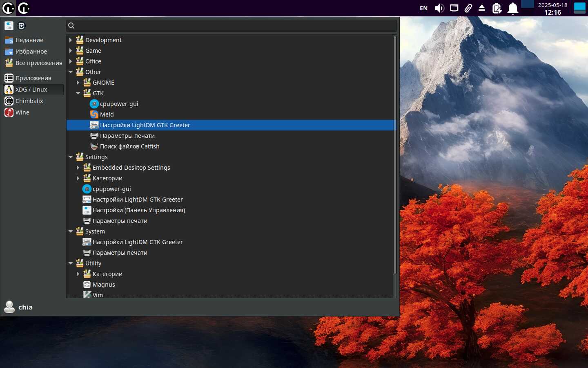Click the Wine glass icon in sidebar

9,112
